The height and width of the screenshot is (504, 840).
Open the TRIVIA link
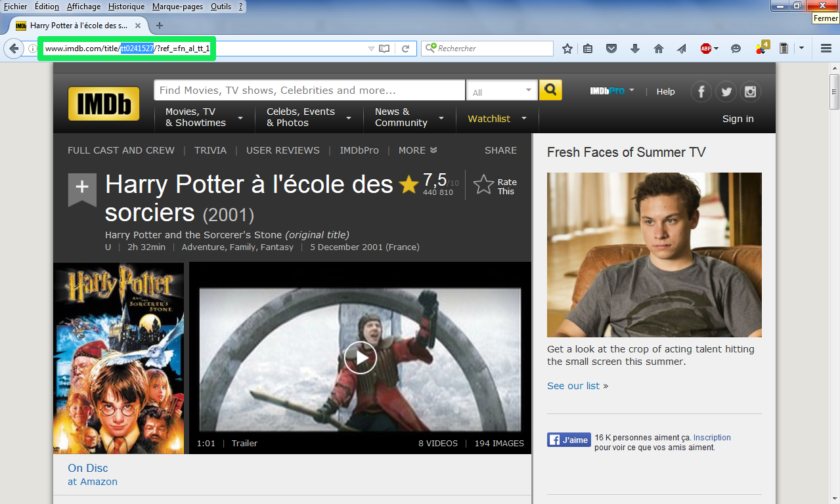[x=210, y=150]
